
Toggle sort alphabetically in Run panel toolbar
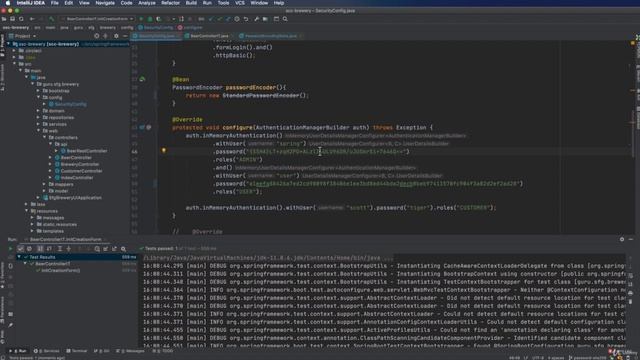pos(40,249)
